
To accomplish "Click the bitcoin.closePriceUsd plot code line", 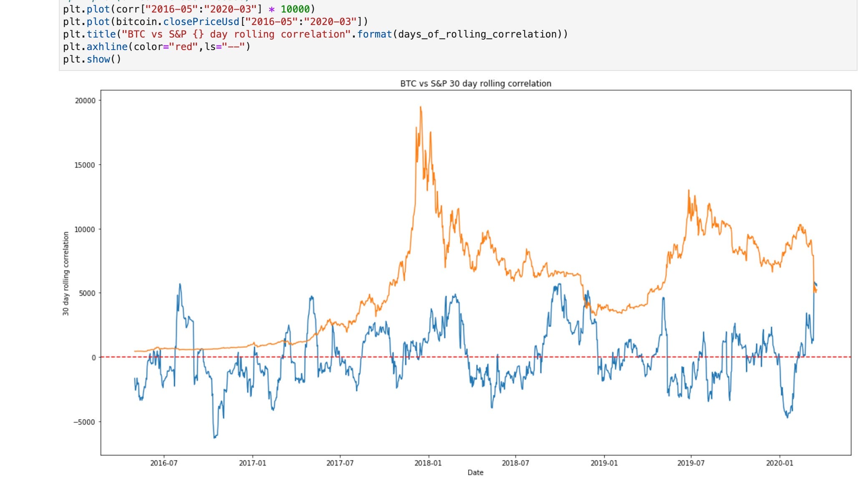I will point(215,22).
